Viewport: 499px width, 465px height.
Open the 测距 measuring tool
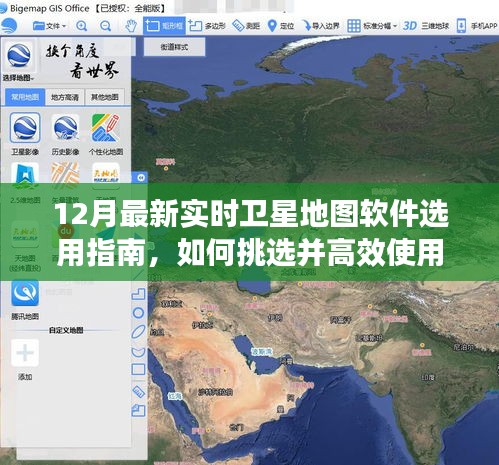coord(246,26)
